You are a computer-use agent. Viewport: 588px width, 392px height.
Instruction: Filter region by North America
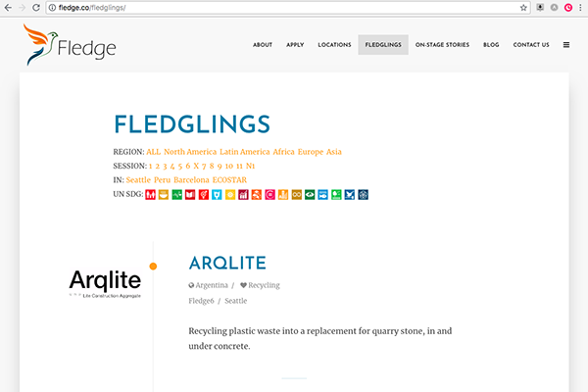pyautogui.click(x=190, y=152)
